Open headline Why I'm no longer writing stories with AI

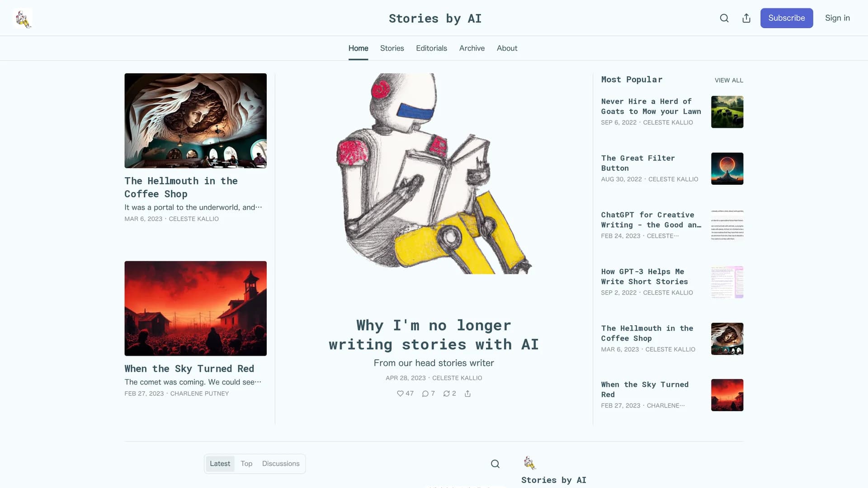[434, 335]
